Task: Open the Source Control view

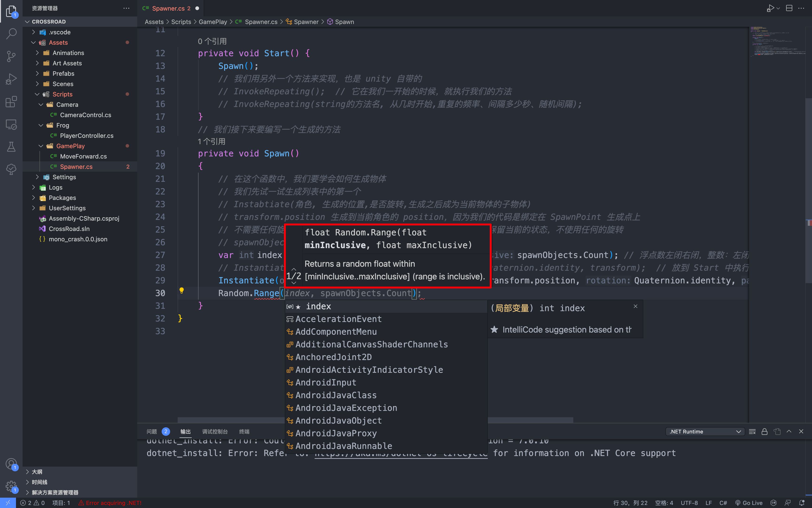Action: pos(11,56)
